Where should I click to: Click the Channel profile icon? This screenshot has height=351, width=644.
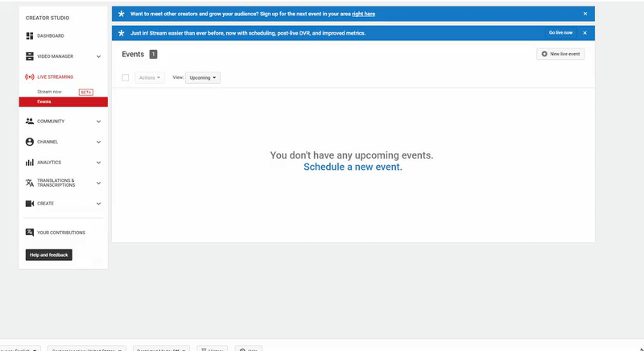tap(30, 142)
